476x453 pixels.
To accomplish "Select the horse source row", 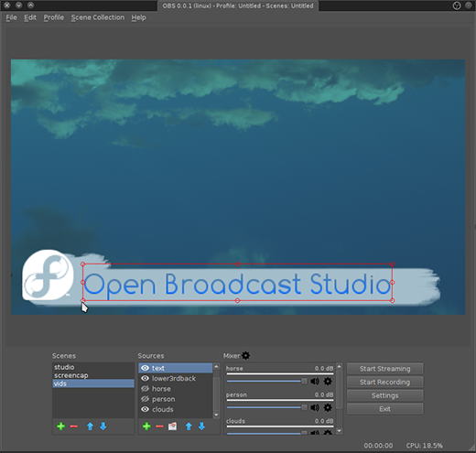I will pyautogui.click(x=176, y=389).
